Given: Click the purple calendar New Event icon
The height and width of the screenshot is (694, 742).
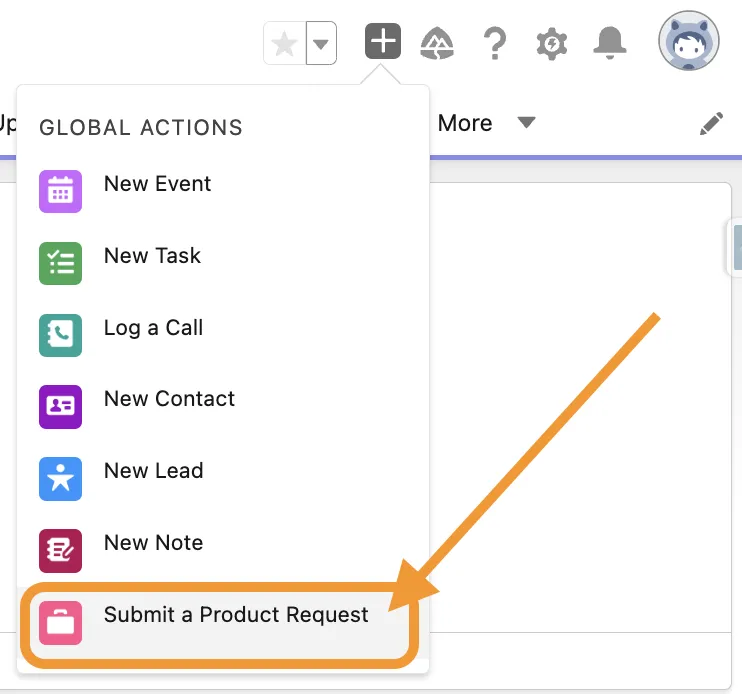Looking at the screenshot, I should click(60, 191).
